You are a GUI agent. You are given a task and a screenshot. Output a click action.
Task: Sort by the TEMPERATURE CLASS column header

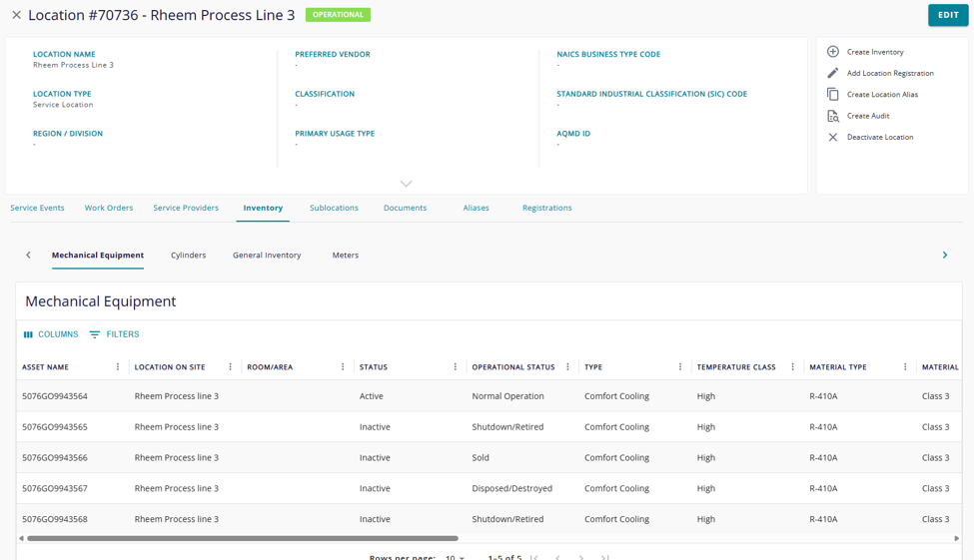click(736, 367)
